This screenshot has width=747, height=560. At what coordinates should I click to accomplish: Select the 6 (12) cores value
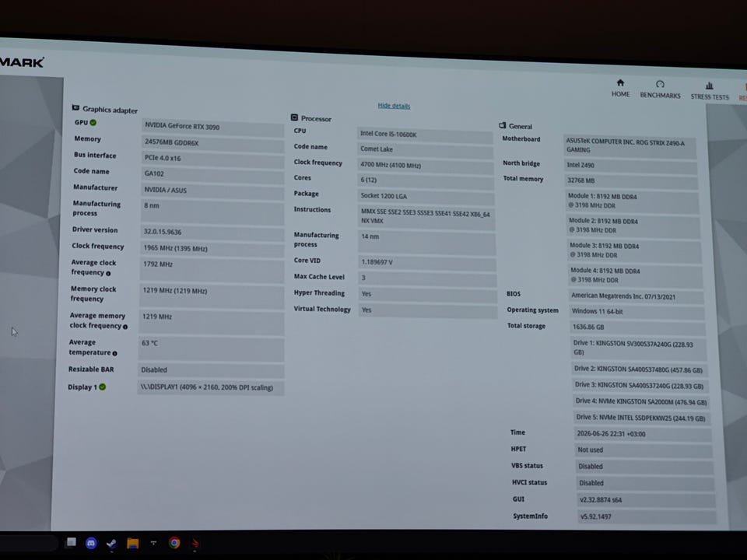[426, 180]
